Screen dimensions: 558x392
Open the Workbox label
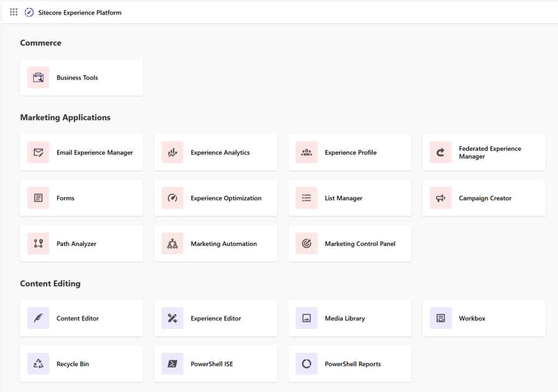point(472,318)
